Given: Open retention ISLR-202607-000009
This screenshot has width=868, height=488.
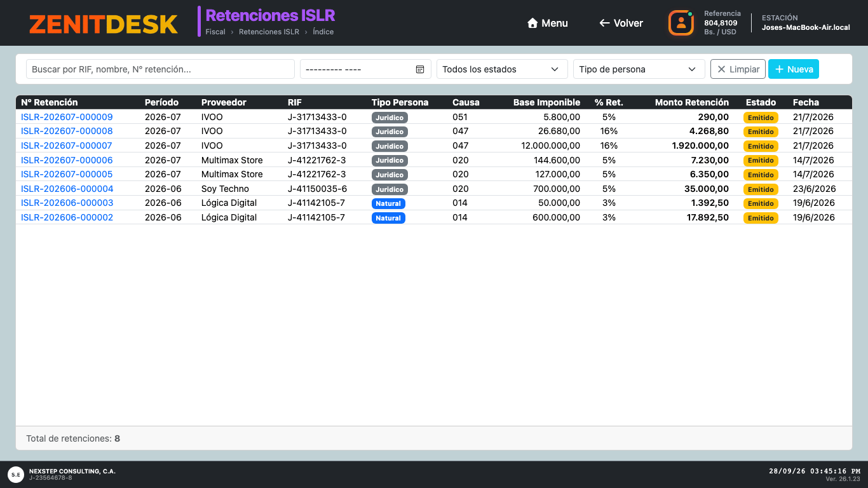Looking at the screenshot, I should [x=67, y=117].
